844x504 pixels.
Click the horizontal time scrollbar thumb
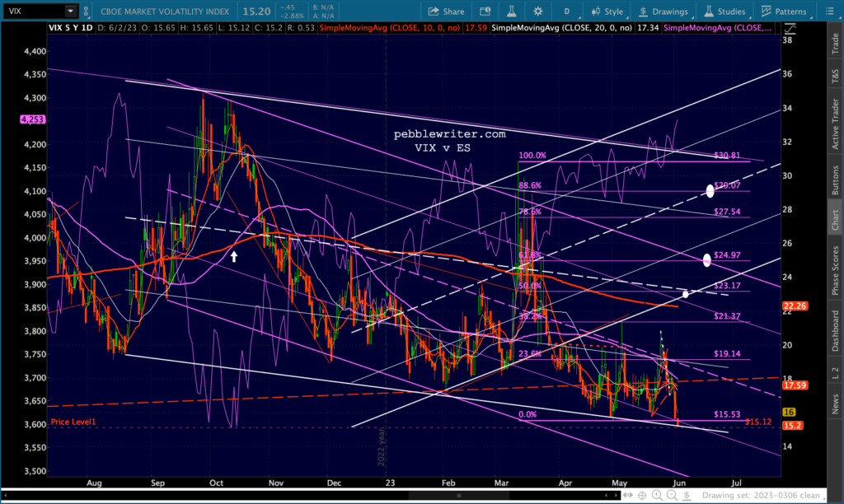pos(458,495)
